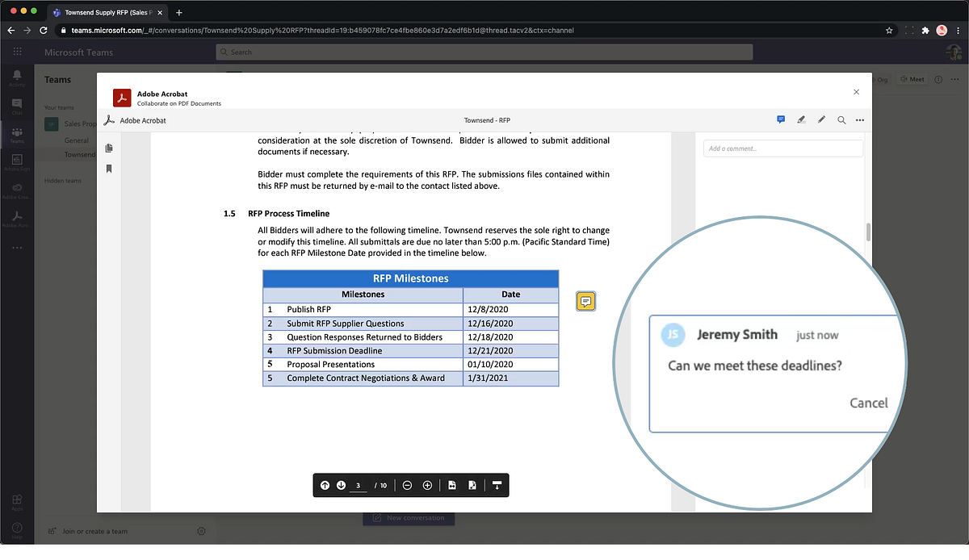Screen dimensions: 969x560
Task: Open Adobe Creative Cloud app in sidebar
Action: 17,190
